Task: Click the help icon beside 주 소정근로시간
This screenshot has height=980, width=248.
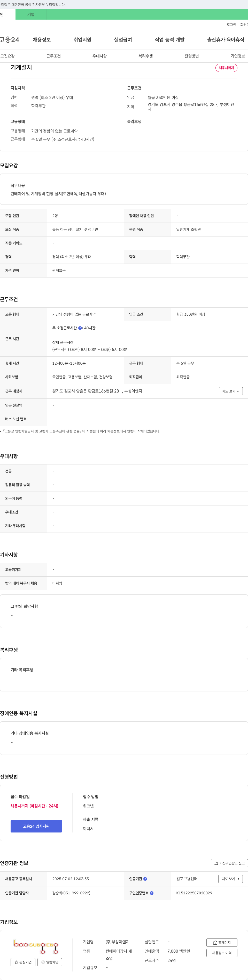Action: 80,328
